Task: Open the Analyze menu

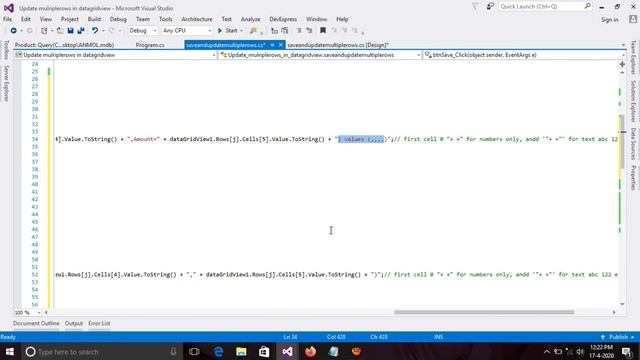Action: (250, 19)
